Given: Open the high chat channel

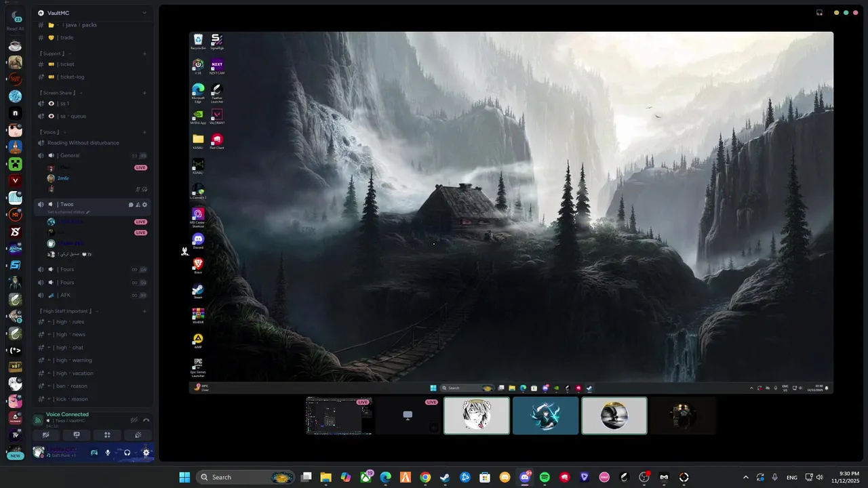Looking at the screenshot, I should 93,348.
